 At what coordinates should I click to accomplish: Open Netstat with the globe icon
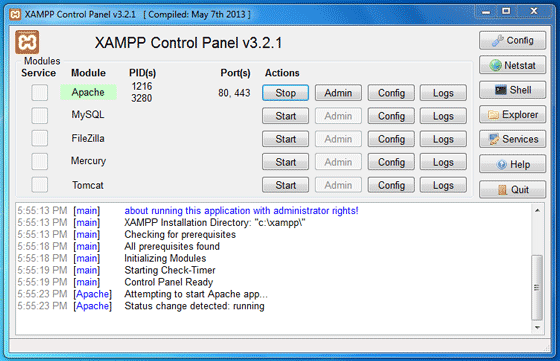click(512, 65)
